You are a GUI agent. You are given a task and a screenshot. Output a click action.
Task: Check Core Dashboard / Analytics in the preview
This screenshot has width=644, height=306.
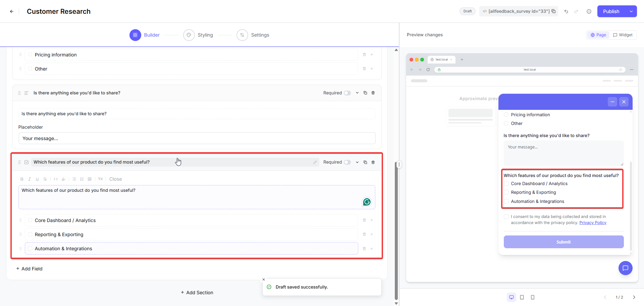pyautogui.click(x=506, y=183)
